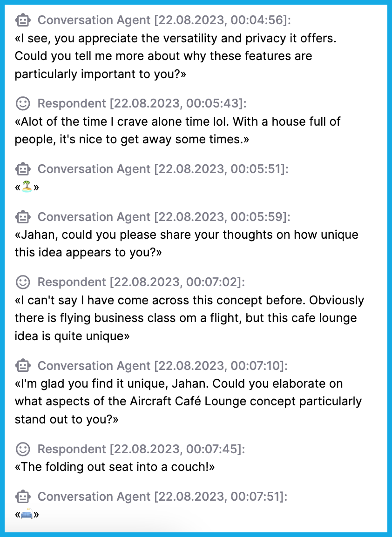Click message about Aircraft Café Lounge concept
Screen dimensions: 392x537
pyautogui.click(x=188, y=402)
